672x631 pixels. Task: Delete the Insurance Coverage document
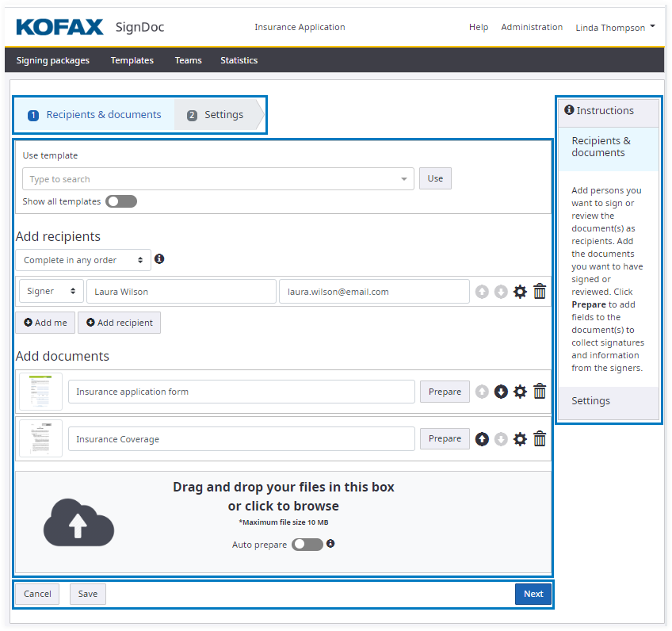(540, 439)
